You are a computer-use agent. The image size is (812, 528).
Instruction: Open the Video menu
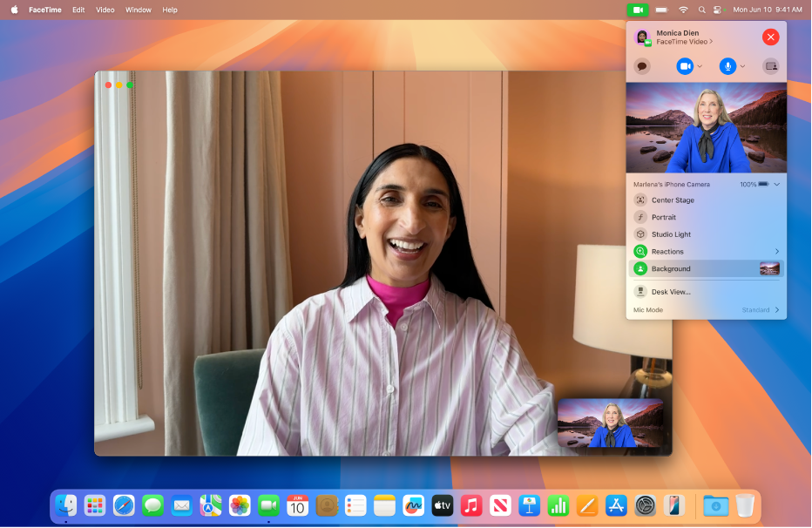[x=105, y=10]
